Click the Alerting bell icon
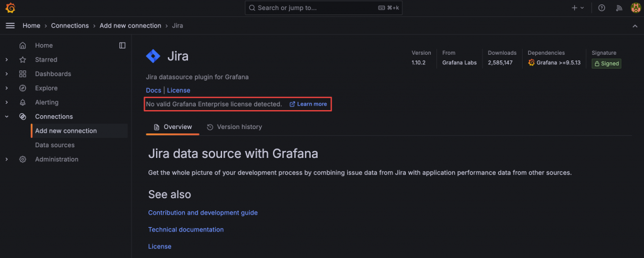 pos(23,103)
